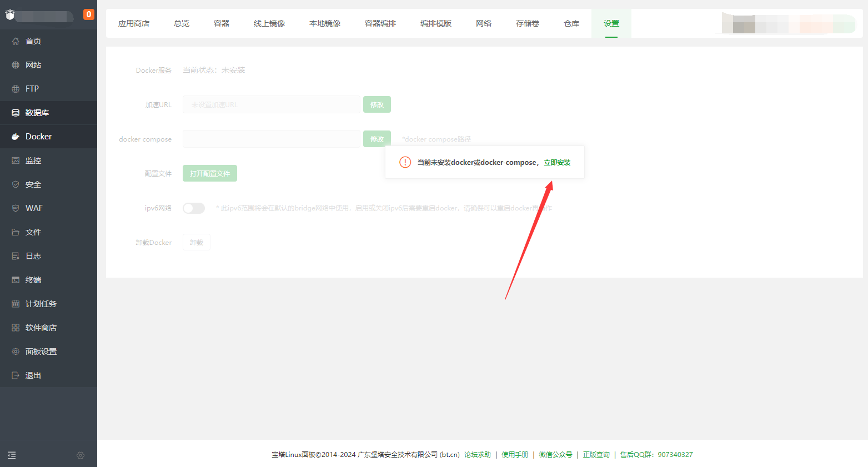The image size is (868, 467).
Task: Select the 存储卷 tab
Action: (x=528, y=23)
